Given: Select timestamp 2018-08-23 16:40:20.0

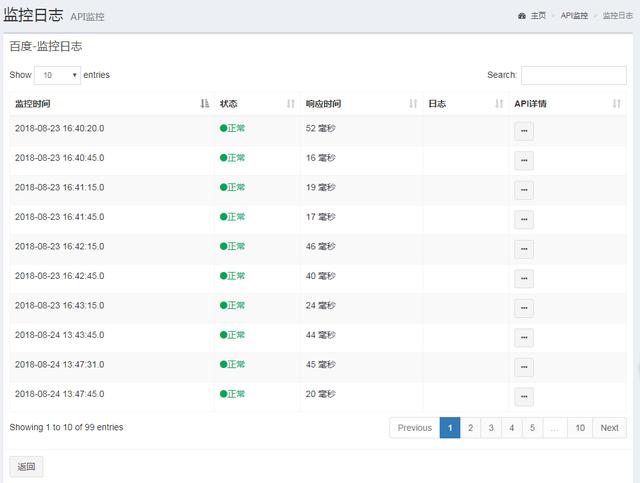Looking at the screenshot, I should click(60, 128).
